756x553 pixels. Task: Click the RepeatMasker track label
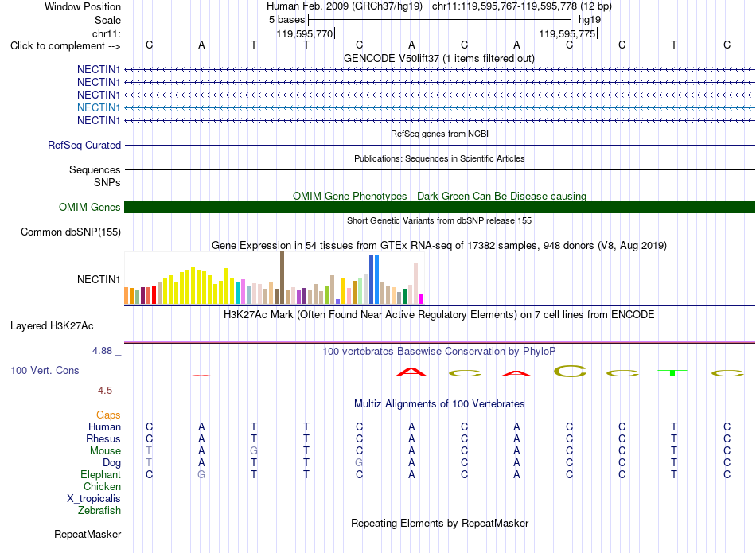click(88, 534)
